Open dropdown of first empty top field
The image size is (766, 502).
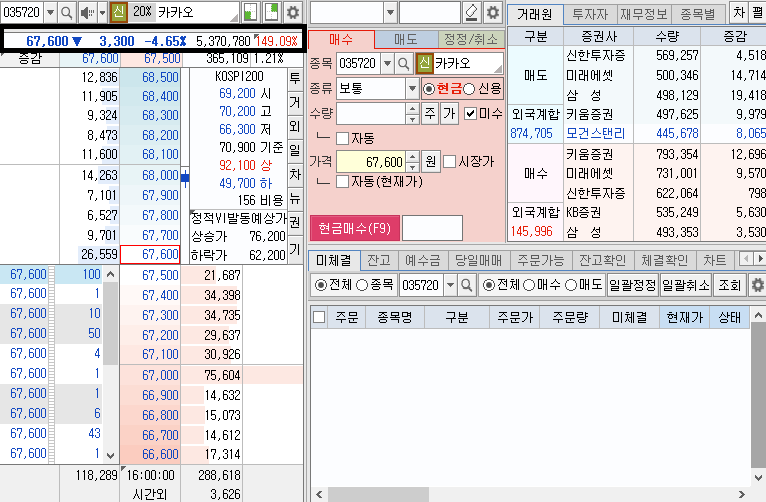[x=390, y=12]
